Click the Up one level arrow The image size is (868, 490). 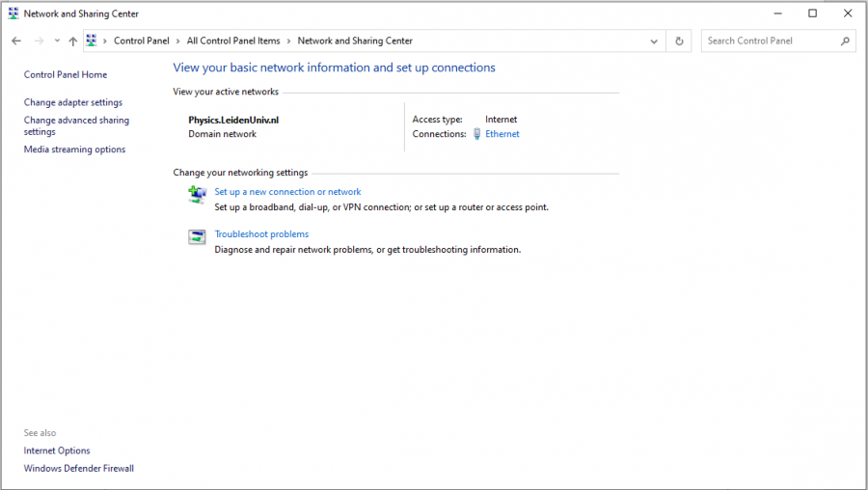point(72,41)
